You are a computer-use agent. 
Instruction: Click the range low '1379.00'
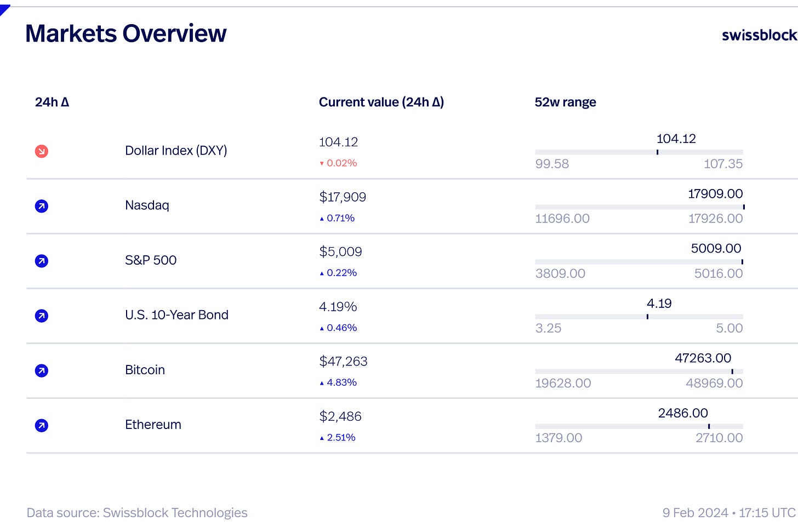click(558, 438)
